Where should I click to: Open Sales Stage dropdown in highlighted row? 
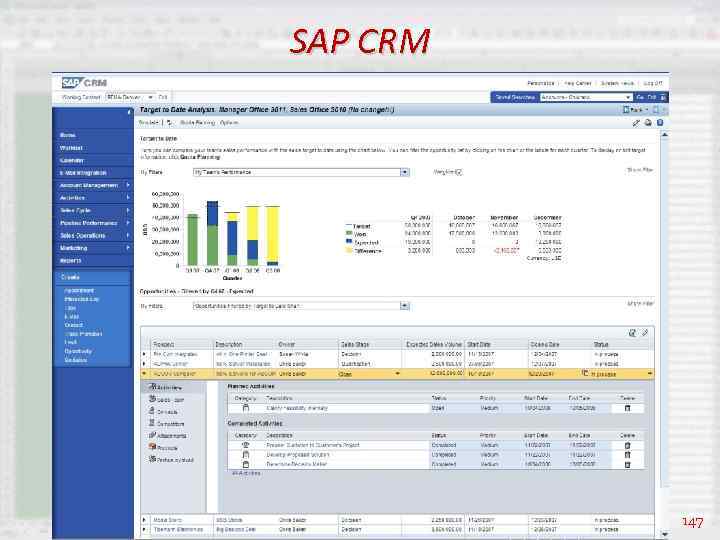pyautogui.click(x=397, y=374)
